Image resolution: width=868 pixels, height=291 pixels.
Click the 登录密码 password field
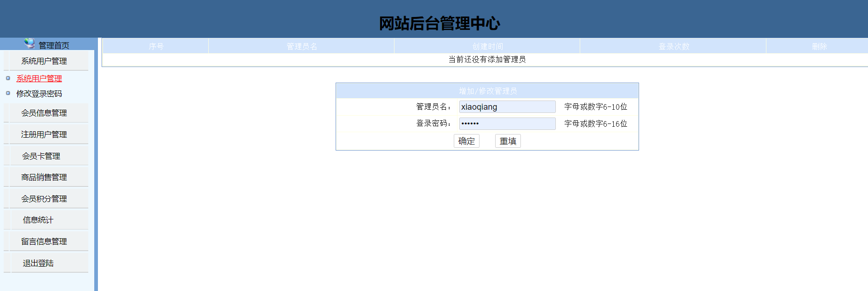pos(507,123)
